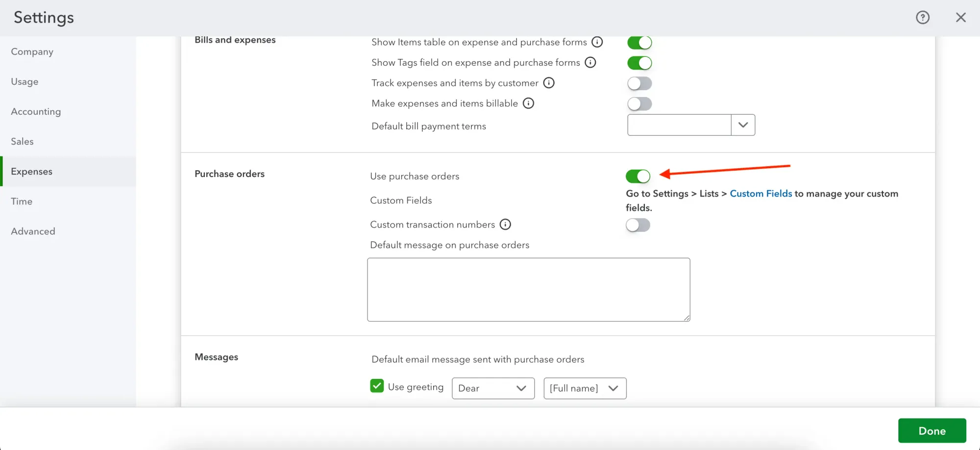Viewport: 980px width, 450px height.
Task: Switch to the Advanced settings section
Action: click(33, 231)
